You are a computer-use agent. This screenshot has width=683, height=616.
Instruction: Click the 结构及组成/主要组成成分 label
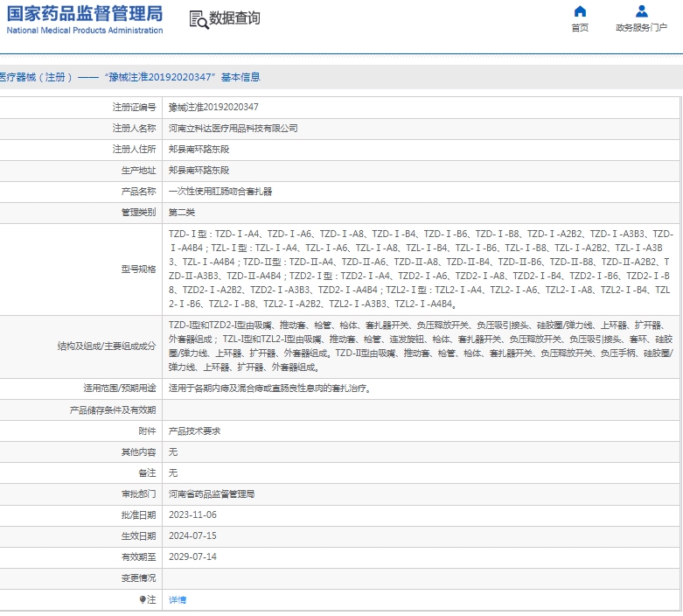coord(107,346)
